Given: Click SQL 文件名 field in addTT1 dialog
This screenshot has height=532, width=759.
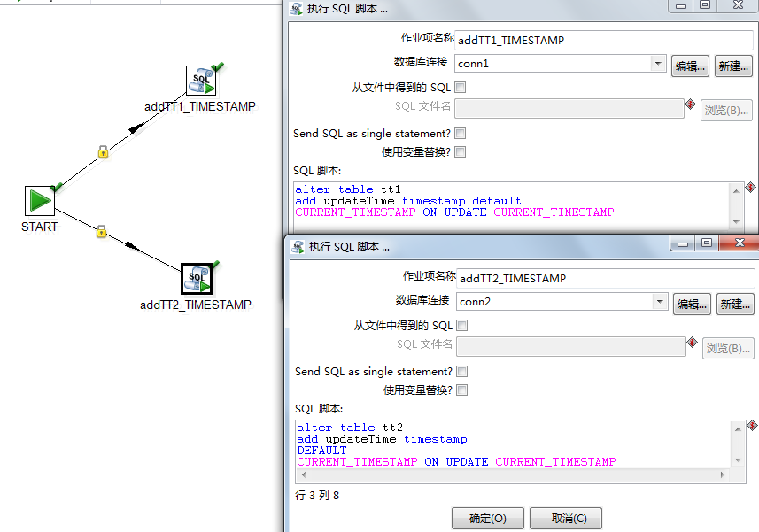Looking at the screenshot, I should 569,108.
